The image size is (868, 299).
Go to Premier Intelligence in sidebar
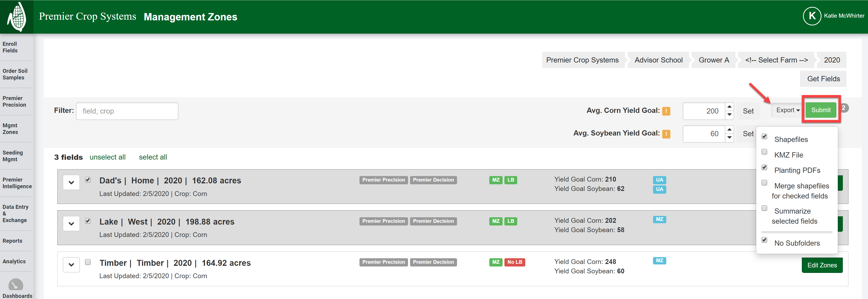(x=17, y=183)
